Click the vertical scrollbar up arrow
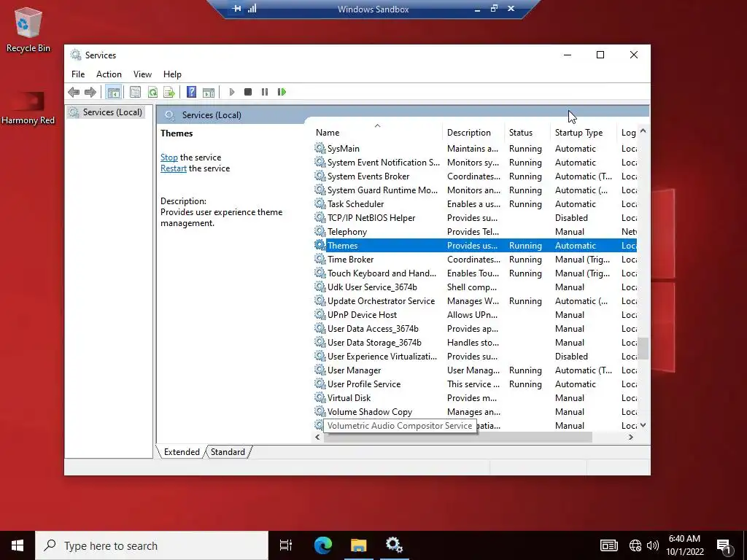This screenshot has height=560, width=747. coord(643,131)
